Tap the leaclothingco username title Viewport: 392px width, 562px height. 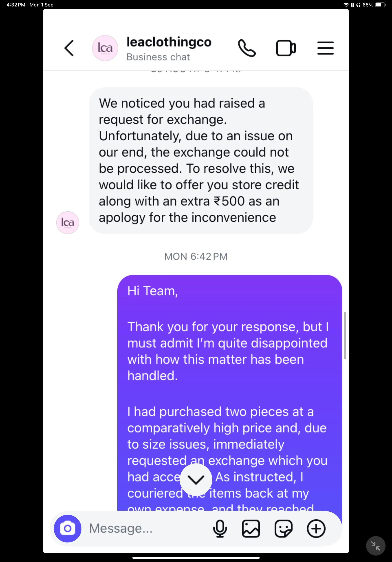[169, 42]
